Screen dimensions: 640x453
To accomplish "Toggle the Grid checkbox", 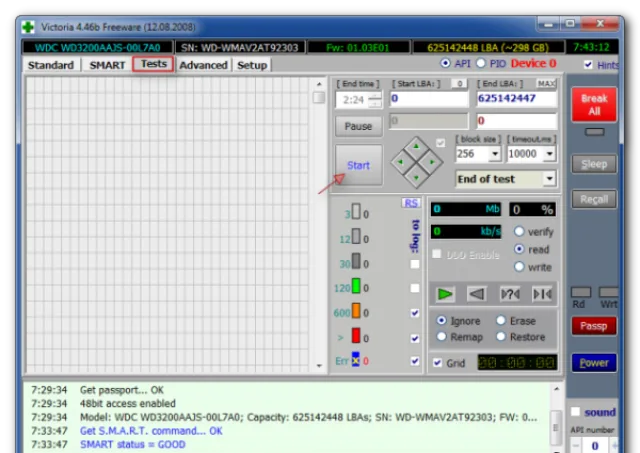I will pyautogui.click(x=437, y=362).
